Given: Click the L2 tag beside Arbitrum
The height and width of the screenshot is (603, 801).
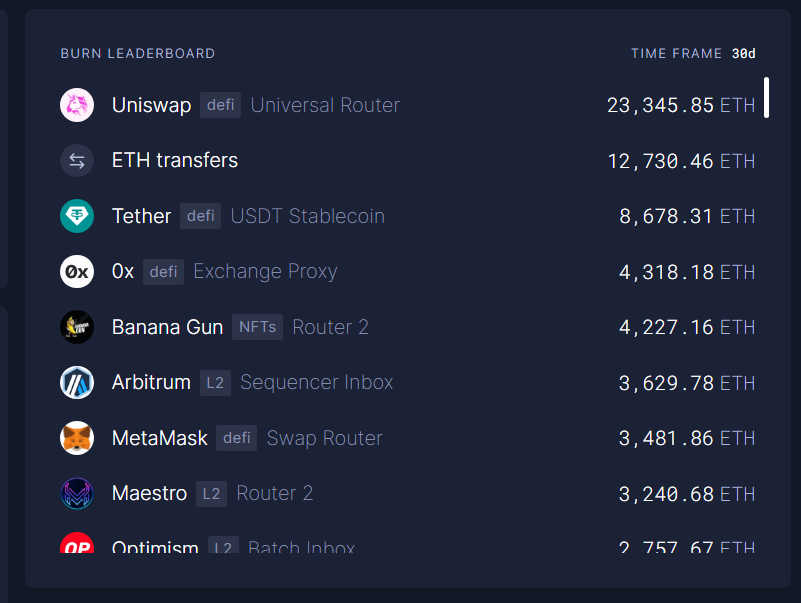Looking at the screenshot, I should pos(215,382).
